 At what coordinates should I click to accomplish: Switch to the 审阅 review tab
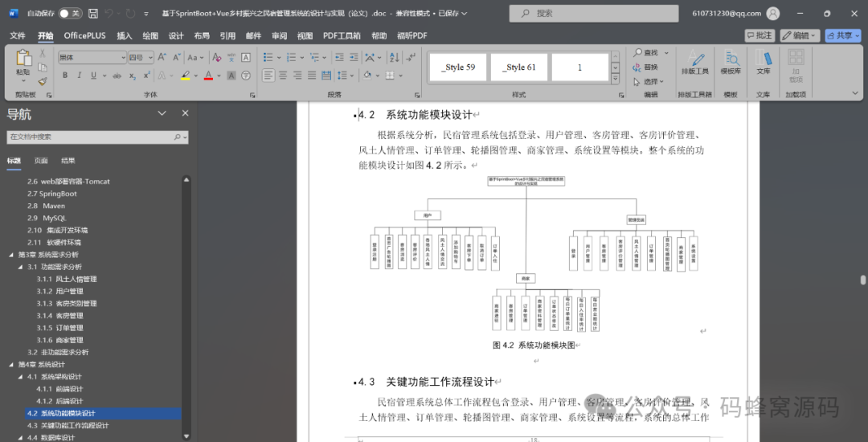(x=279, y=35)
